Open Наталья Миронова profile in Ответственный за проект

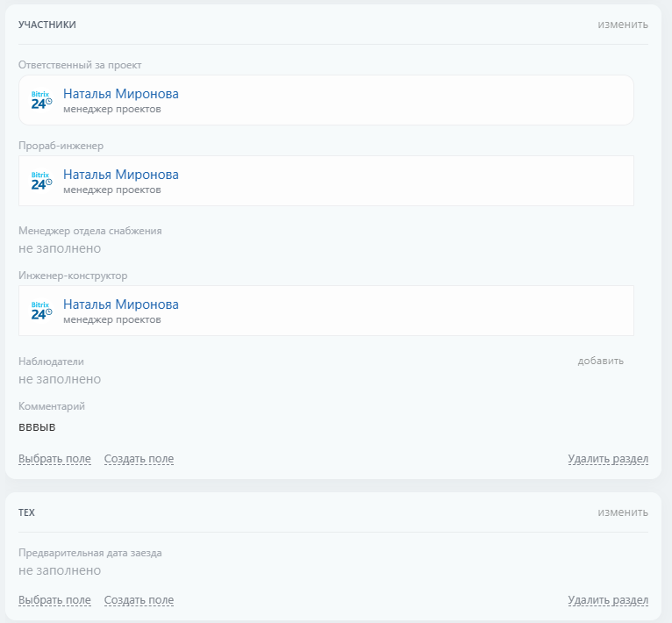121,94
